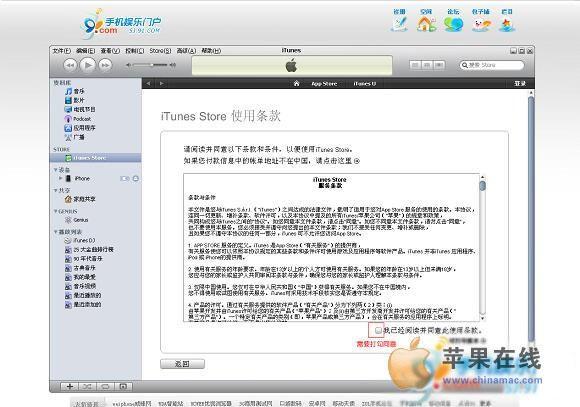Open the 文件(F) menu
This screenshot has width=580, height=407.
(61, 51)
